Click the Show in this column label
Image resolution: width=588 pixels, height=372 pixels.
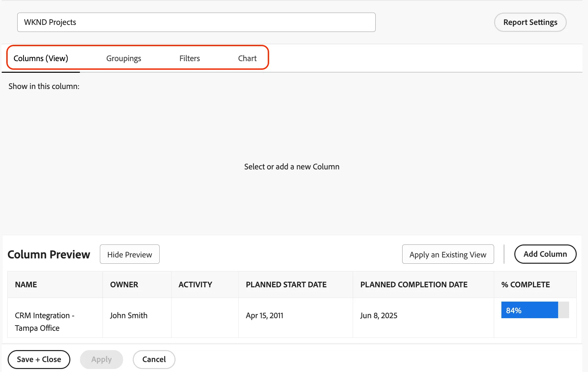44,86
